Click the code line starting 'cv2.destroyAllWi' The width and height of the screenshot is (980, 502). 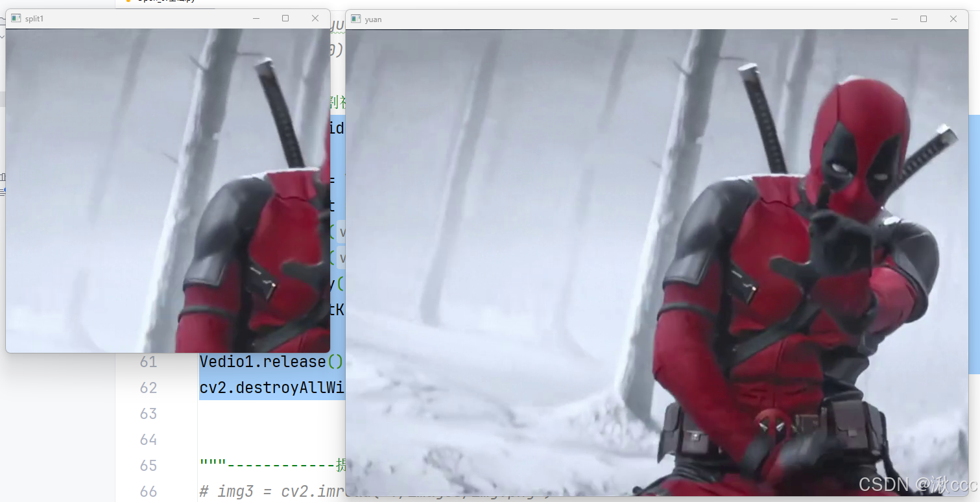[272, 387]
